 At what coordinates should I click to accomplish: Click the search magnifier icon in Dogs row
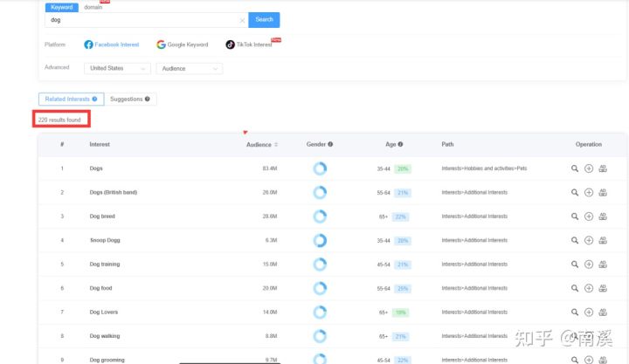[575, 168]
